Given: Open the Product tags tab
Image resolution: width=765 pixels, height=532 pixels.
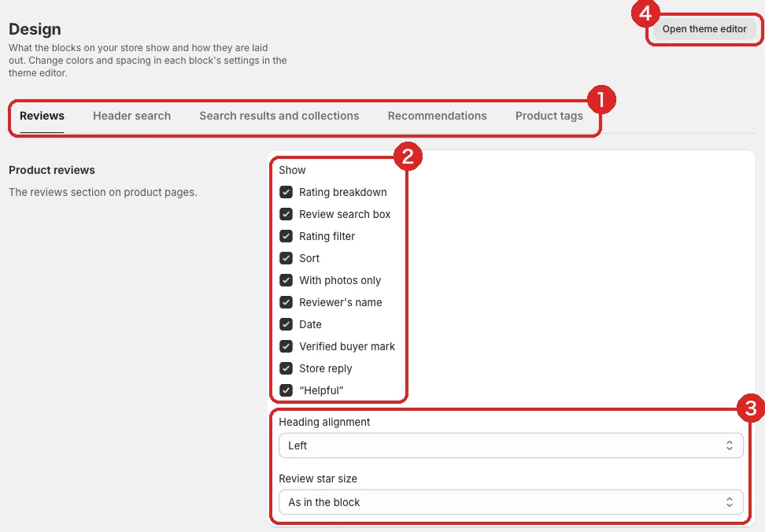Looking at the screenshot, I should pos(549,116).
